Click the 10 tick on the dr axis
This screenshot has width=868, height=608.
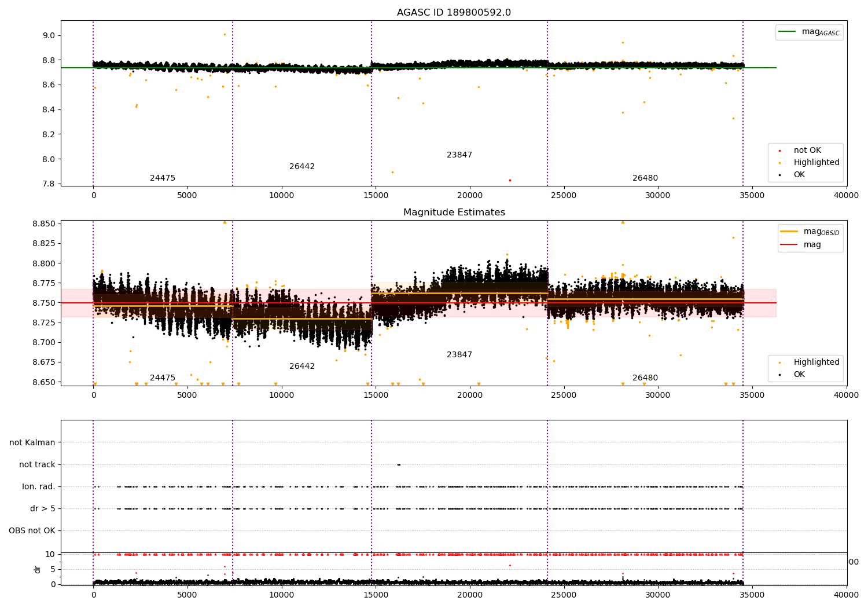coord(50,555)
